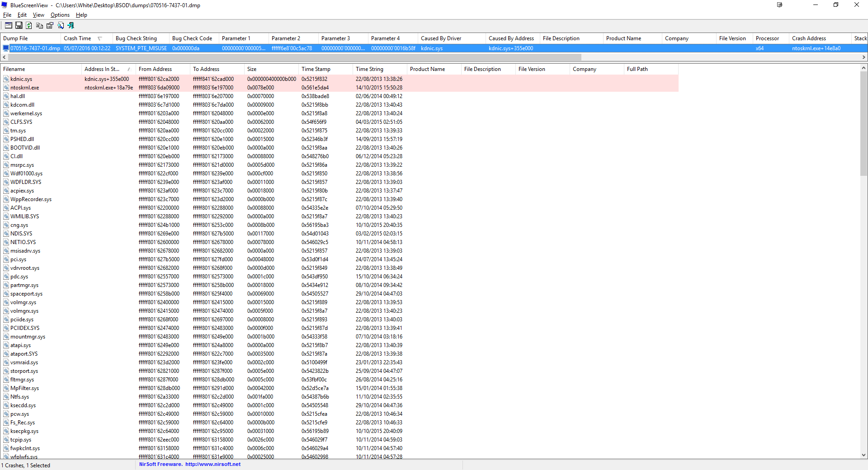Copy selected items using the toolbar icon
This screenshot has width=868, height=470.
(39, 26)
